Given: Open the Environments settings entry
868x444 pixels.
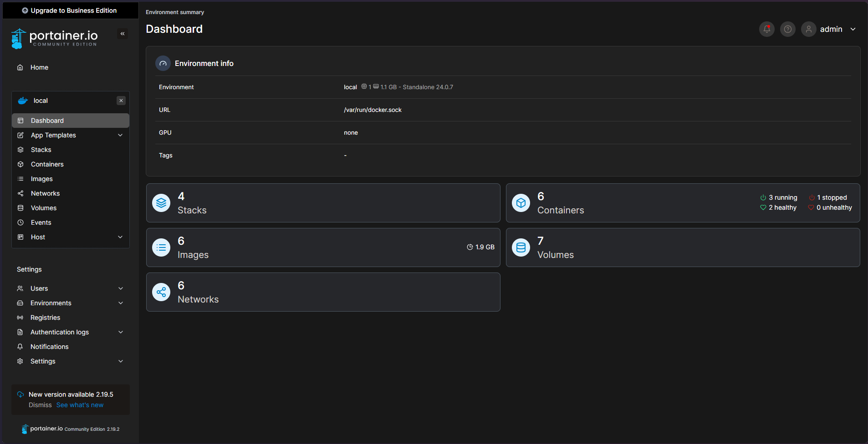Looking at the screenshot, I should click(x=51, y=303).
